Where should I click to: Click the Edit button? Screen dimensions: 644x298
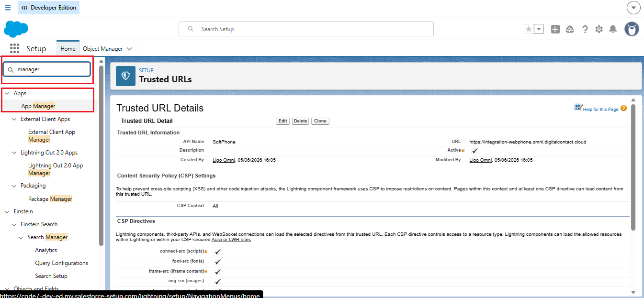pyautogui.click(x=283, y=121)
